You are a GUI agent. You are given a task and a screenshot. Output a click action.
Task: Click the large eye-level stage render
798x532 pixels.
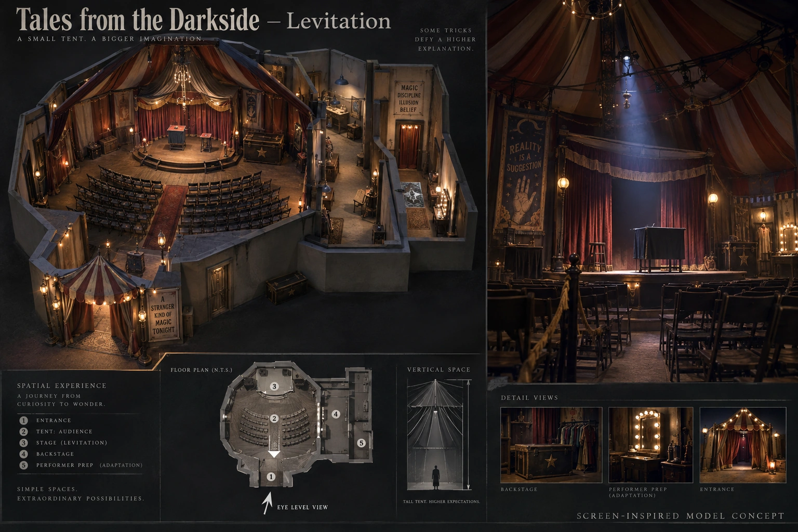643,191
